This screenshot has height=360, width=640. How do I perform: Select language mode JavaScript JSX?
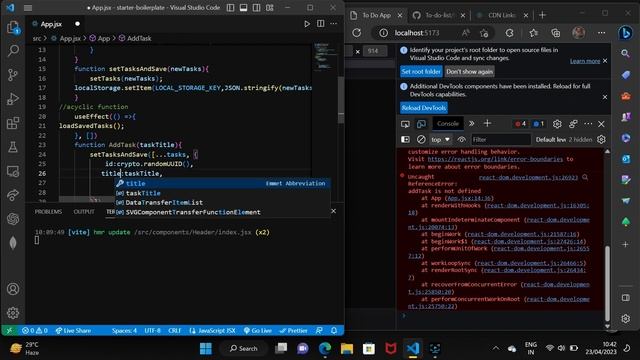[213, 331]
